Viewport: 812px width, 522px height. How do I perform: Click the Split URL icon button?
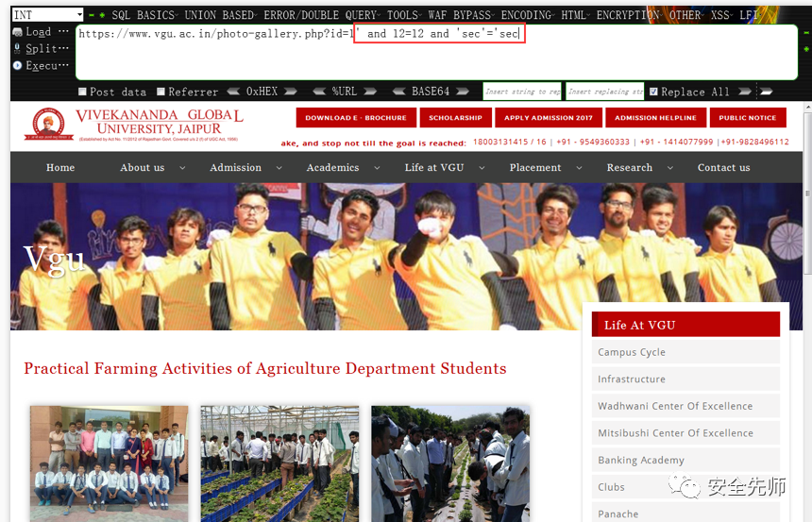[x=17, y=49]
